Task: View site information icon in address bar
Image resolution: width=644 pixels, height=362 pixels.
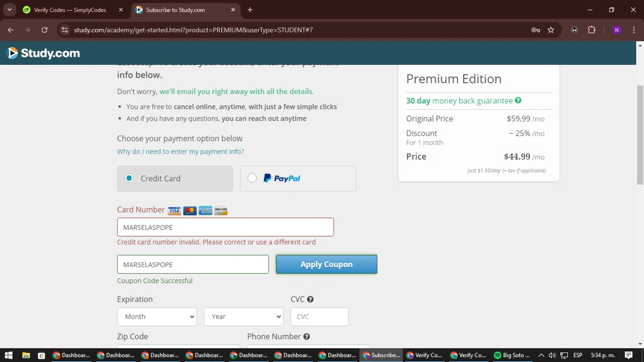Action: click(65, 30)
